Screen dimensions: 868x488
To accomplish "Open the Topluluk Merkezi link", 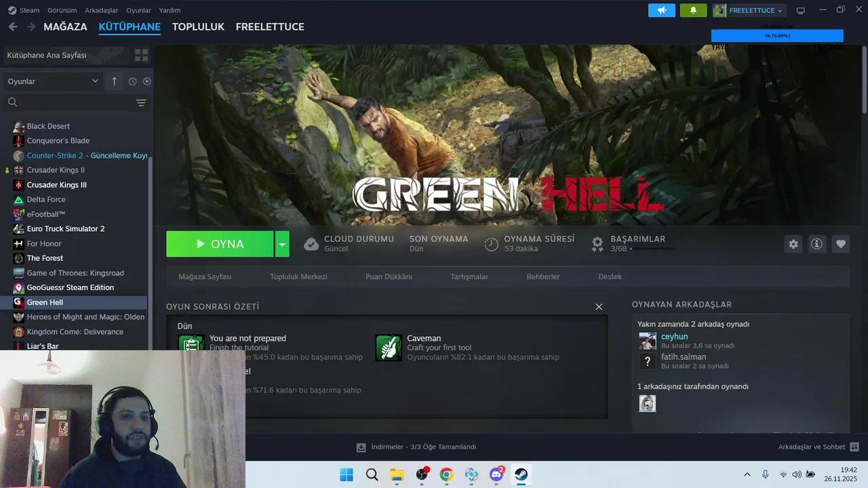I will (298, 277).
